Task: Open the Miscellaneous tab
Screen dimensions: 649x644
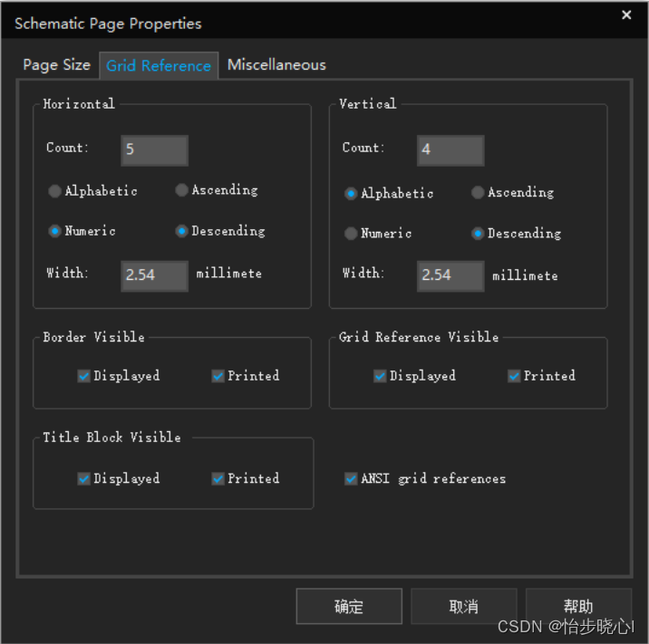Action: 276,65
